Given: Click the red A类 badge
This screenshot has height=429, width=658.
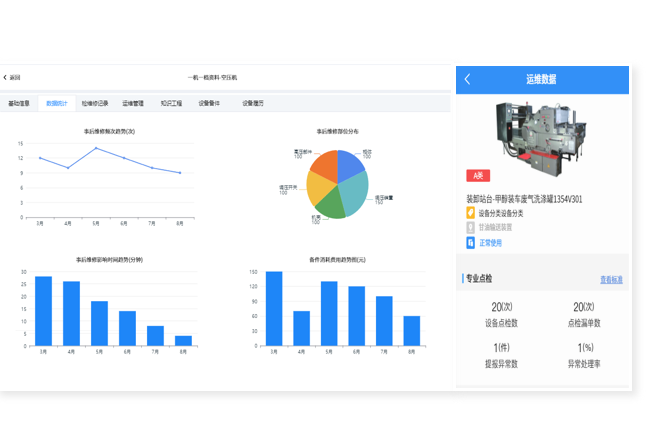Looking at the screenshot, I should (x=476, y=176).
